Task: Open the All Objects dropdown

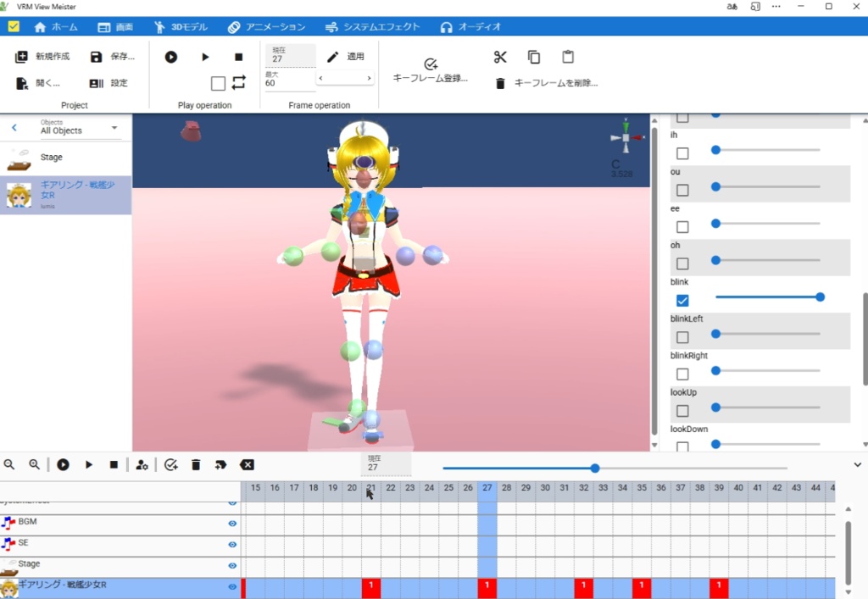Action: (x=79, y=127)
